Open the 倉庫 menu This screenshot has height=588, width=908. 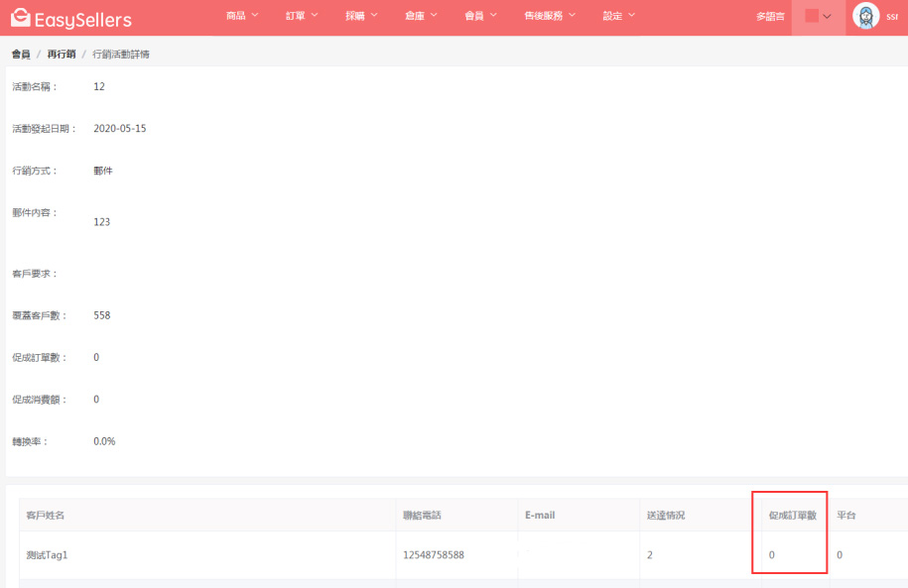(x=421, y=16)
